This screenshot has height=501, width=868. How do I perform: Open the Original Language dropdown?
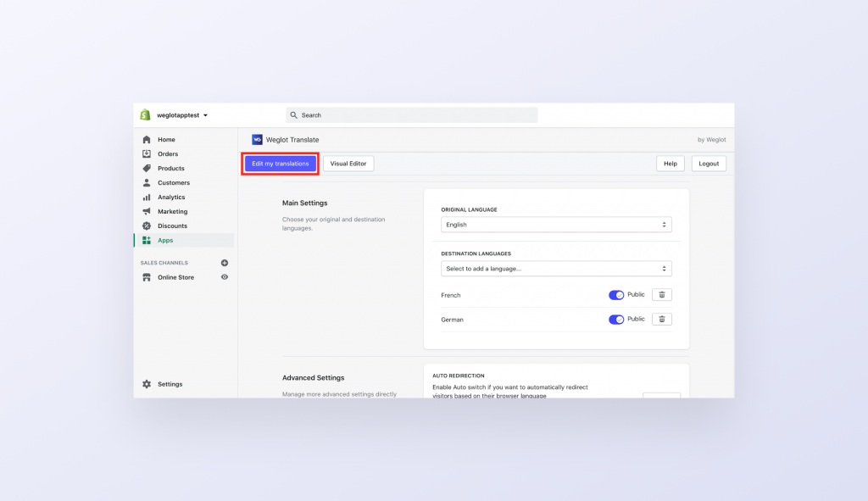[556, 225]
